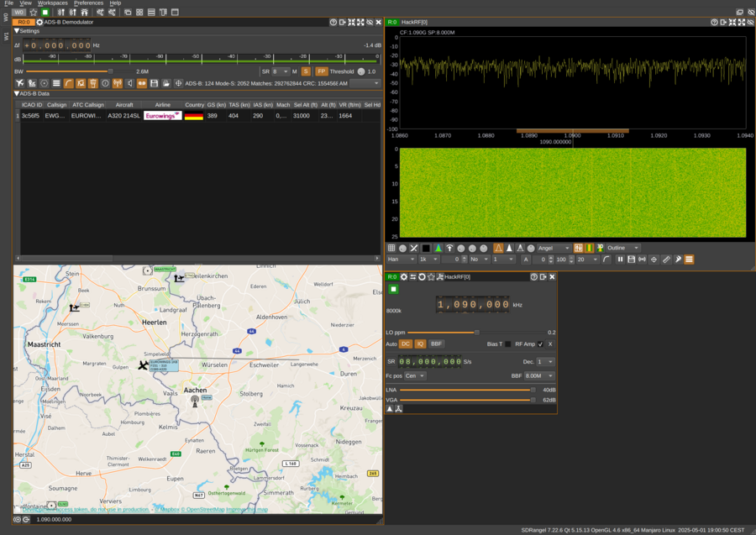Click the spectrum calibration hammer icon
This screenshot has width=756, height=535.
(x=677, y=260)
